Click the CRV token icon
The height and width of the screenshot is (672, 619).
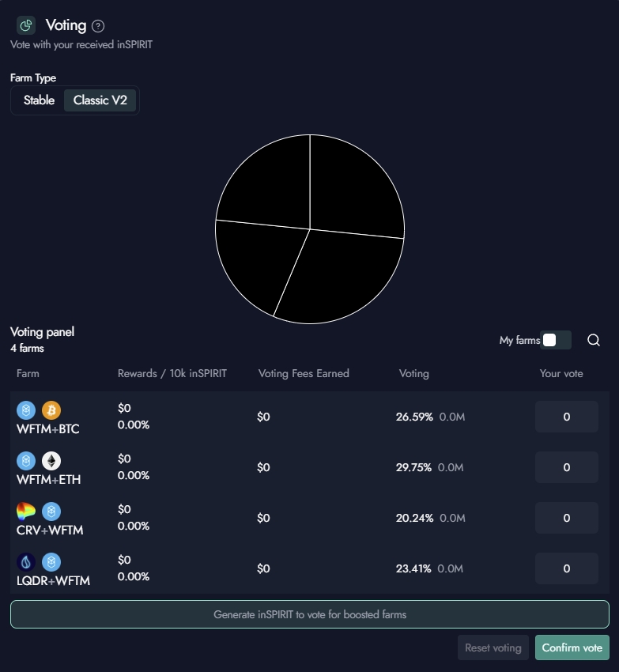[x=26, y=512]
